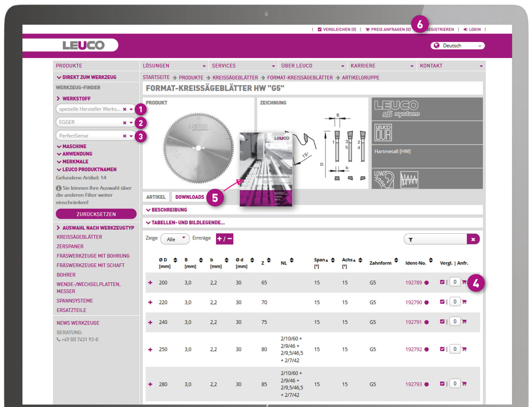
Task: Toggle expand/collapse all rows +/- button
Action: pos(225,239)
